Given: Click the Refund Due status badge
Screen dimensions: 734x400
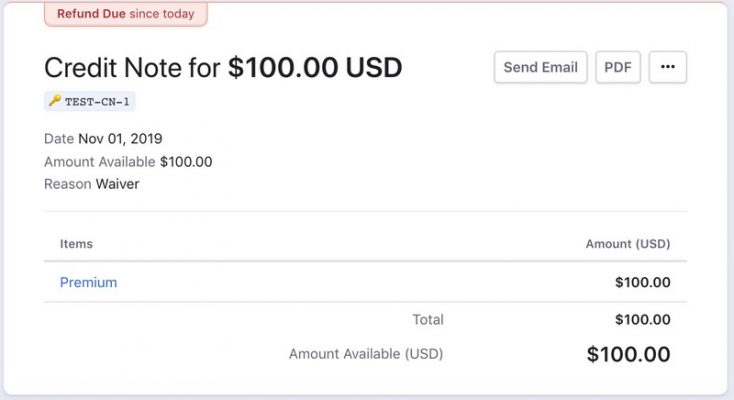Looking at the screenshot, I should 125,14.
